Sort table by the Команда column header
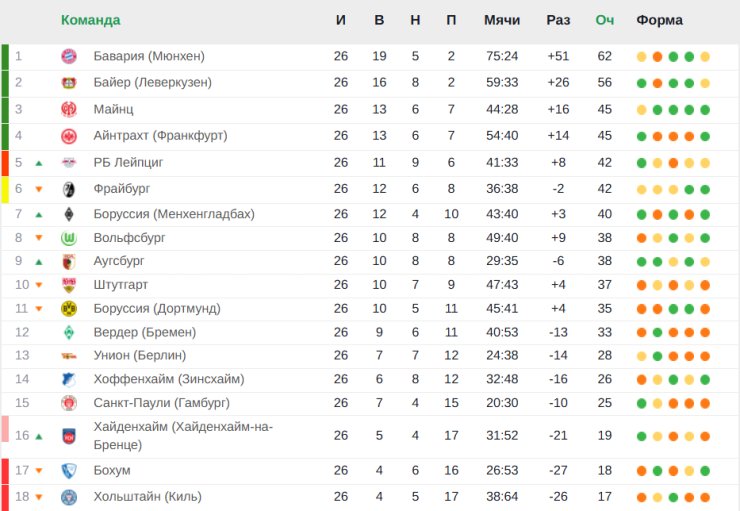Image resolution: width=740 pixels, height=511 pixels. pyautogui.click(x=90, y=20)
